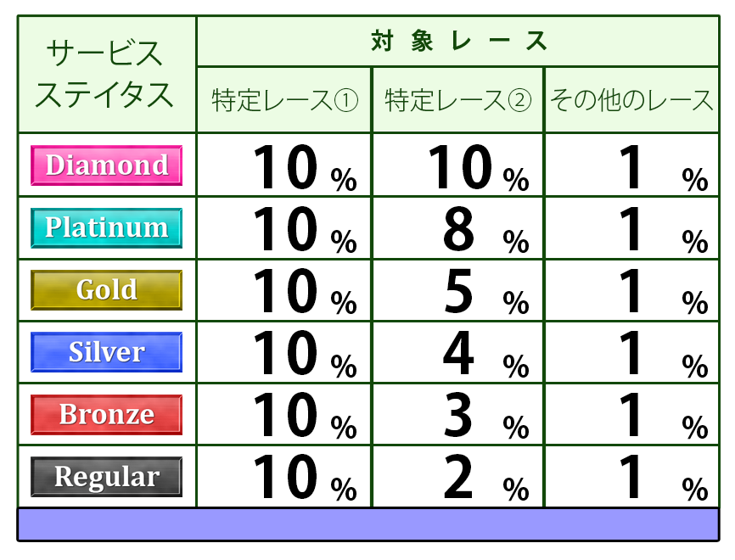The width and height of the screenshot is (735, 560).
Task: Select the 特定レース② column header
Action: click(x=458, y=100)
